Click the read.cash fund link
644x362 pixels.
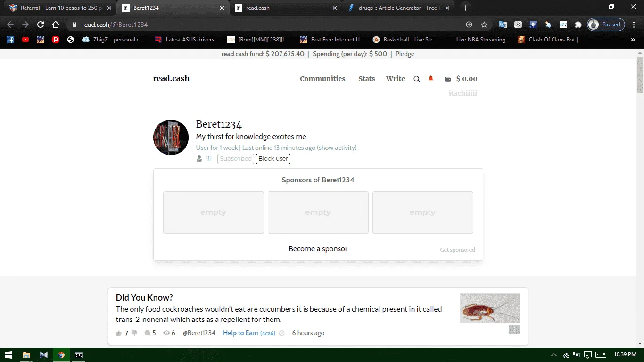pos(242,54)
